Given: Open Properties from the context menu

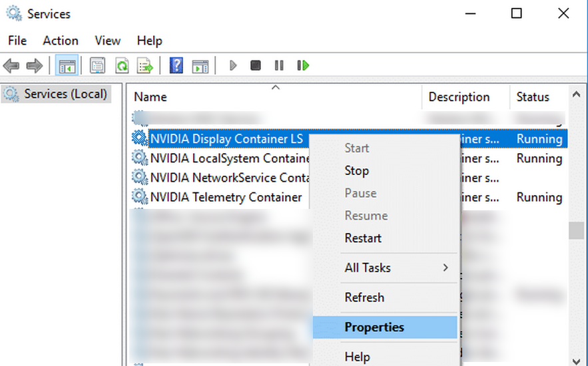Looking at the screenshot, I should click(386, 327).
